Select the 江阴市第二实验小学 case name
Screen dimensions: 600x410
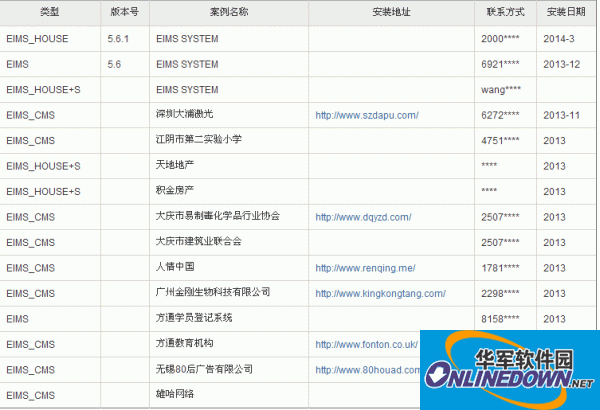pyautogui.click(x=199, y=139)
